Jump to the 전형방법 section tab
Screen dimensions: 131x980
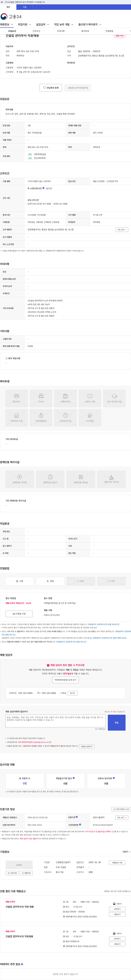(x=109, y=31)
